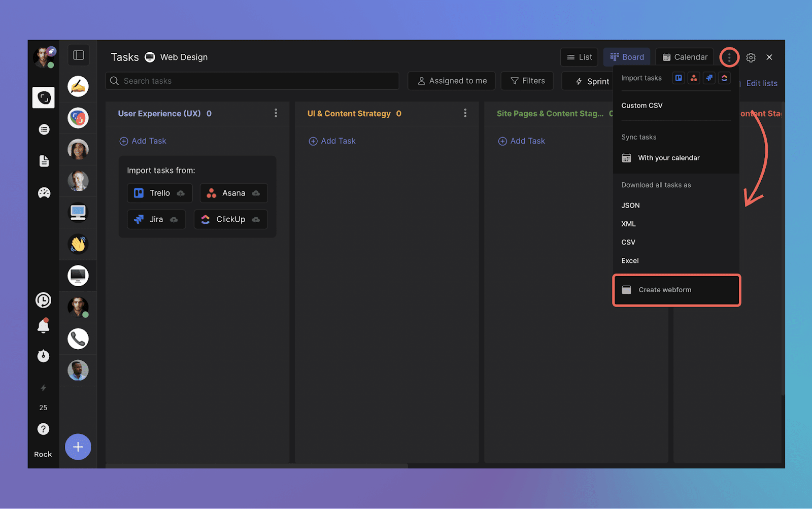This screenshot has height=509, width=812.
Task: Switch to the Calendar view tab
Action: point(685,57)
